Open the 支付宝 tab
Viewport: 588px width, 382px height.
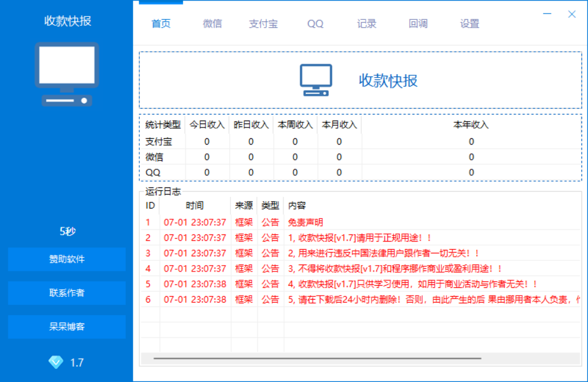(263, 24)
